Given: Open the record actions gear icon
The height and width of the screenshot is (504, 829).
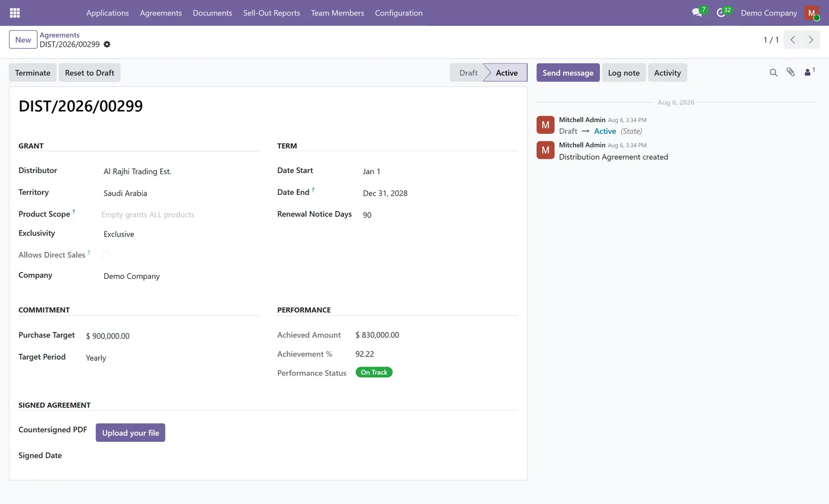Looking at the screenshot, I should tap(107, 44).
